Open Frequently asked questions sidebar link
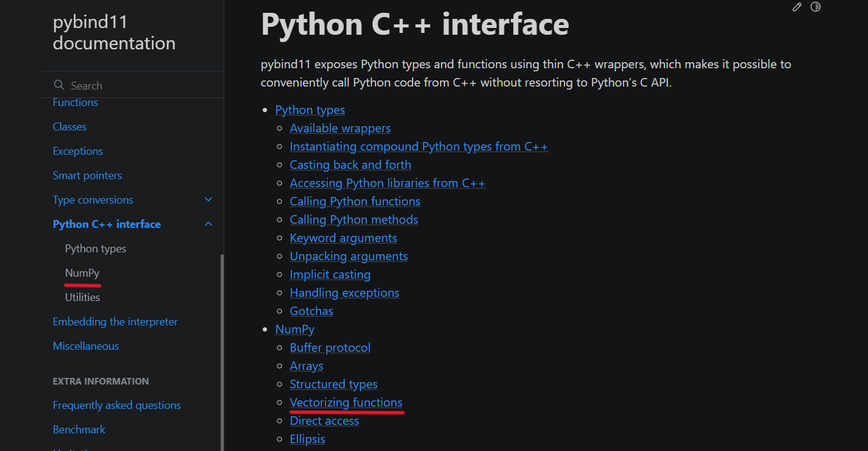Image resolution: width=868 pixels, height=451 pixels. 117,405
